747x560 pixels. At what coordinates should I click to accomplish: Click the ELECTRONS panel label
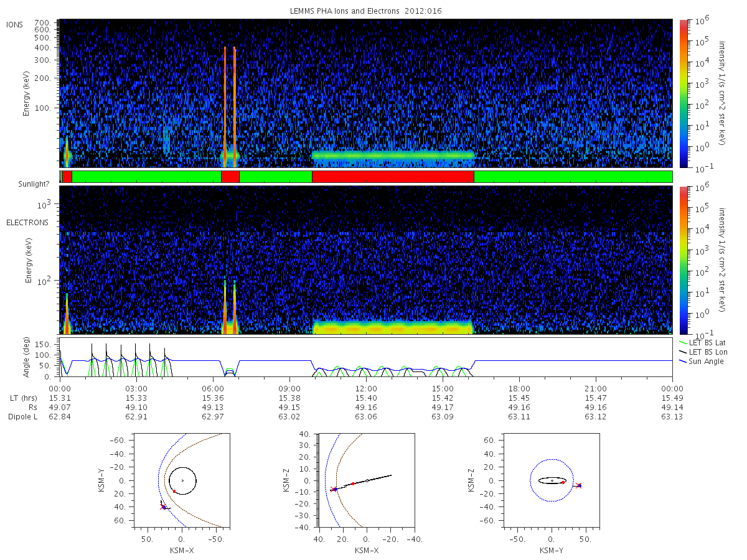click(27, 222)
